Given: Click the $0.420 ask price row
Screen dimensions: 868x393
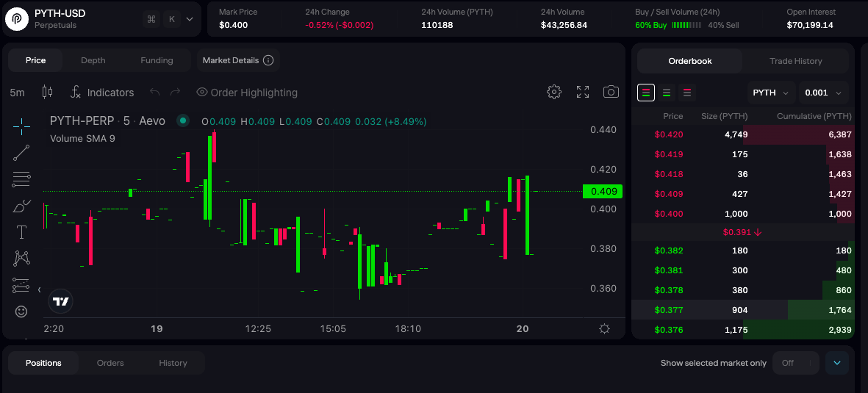Looking at the screenshot, I should point(743,134).
